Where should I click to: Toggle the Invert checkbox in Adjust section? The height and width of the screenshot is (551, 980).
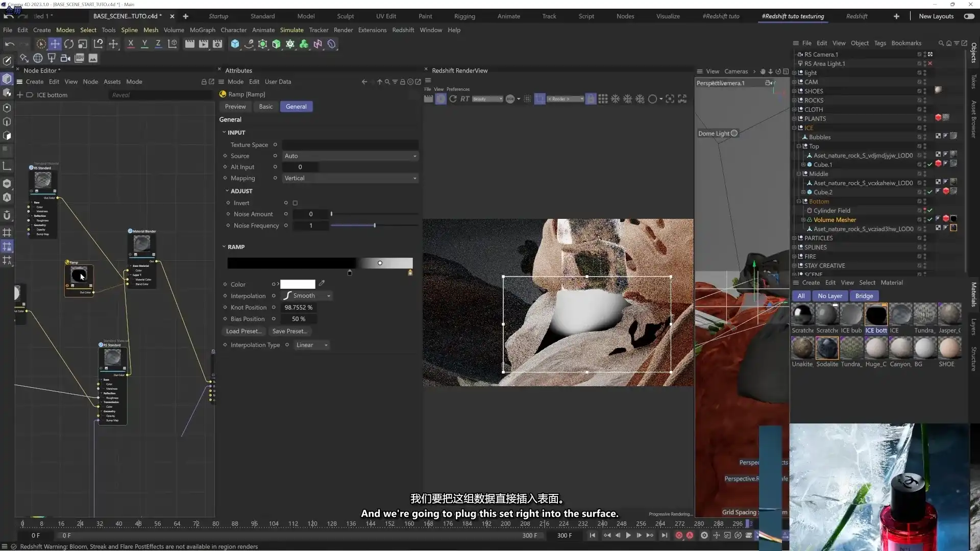(295, 203)
